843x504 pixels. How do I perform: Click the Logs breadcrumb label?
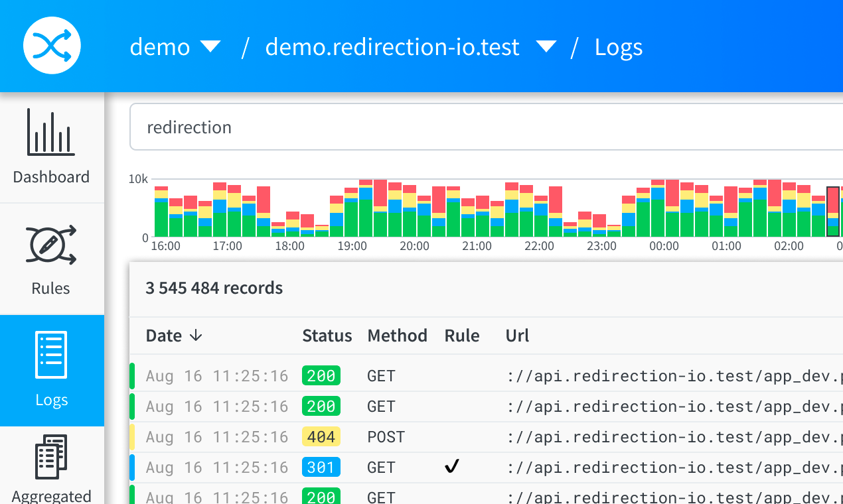click(618, 47)
